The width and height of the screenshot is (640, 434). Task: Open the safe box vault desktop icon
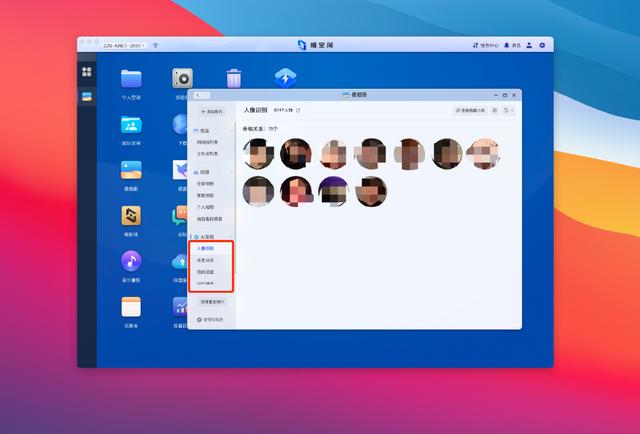pyautogui.click(x=182, y=78)
